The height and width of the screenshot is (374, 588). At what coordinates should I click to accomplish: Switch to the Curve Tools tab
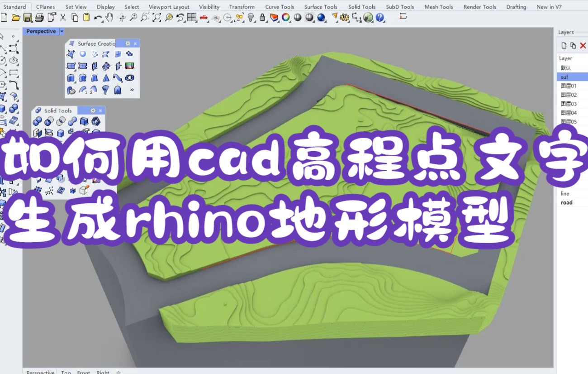280,7
